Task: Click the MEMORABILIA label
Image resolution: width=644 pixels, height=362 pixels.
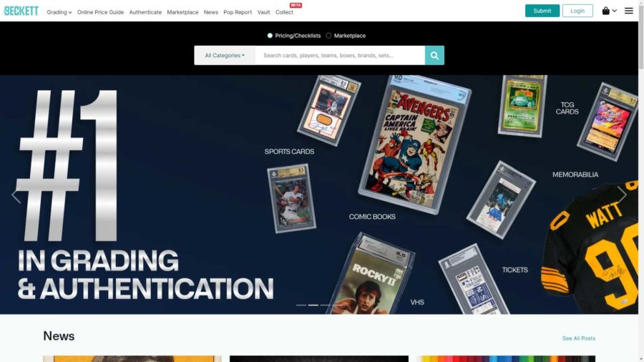Action: (575, 175)
